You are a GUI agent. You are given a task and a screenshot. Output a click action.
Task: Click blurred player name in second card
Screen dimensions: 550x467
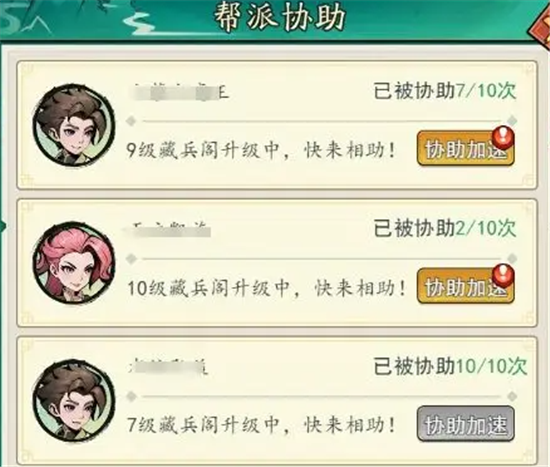[x=167, y=230]
